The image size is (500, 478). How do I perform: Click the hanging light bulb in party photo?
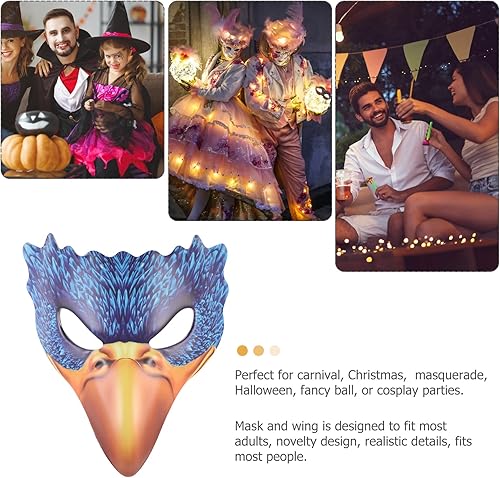(339, 33)
